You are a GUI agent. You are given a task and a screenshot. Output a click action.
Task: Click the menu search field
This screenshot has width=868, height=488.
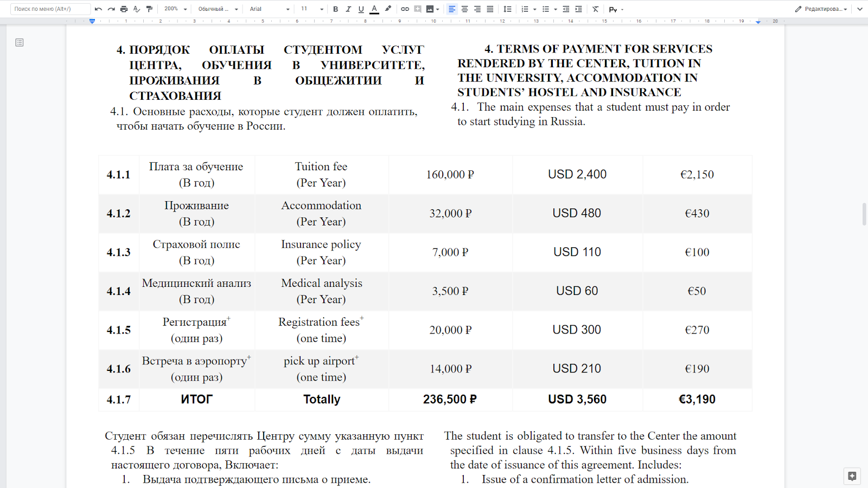[50, 9]
